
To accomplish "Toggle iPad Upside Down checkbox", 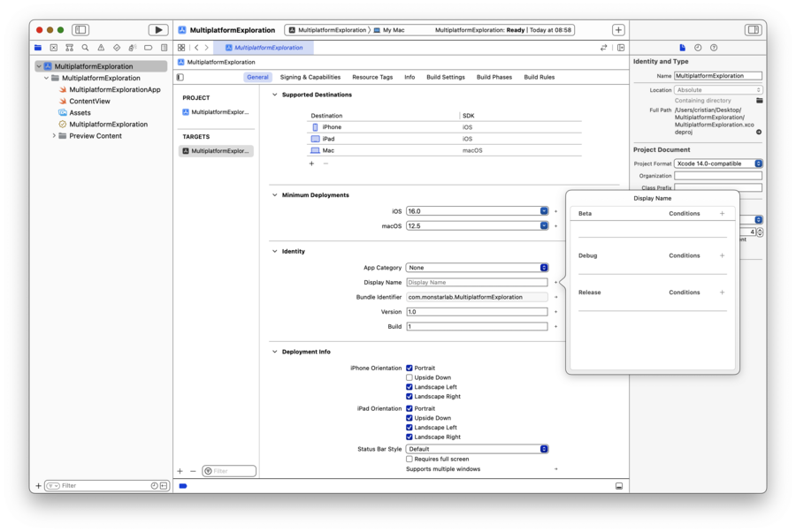I will point(409,418).
